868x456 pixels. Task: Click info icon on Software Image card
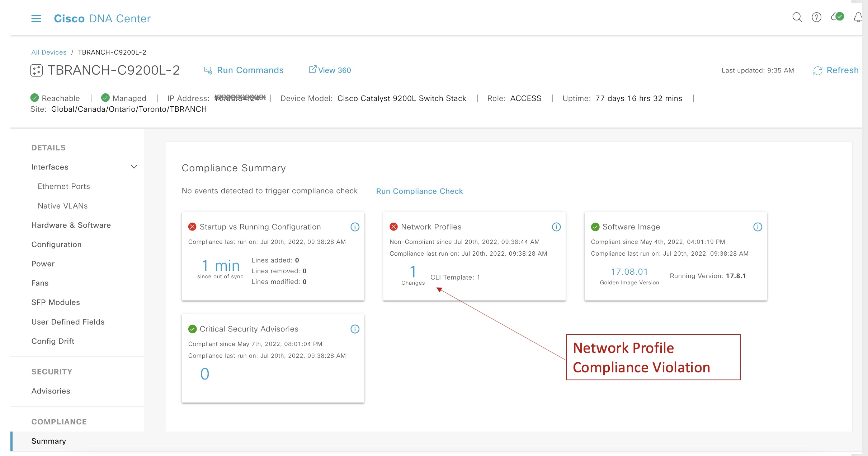pos(758,227)
